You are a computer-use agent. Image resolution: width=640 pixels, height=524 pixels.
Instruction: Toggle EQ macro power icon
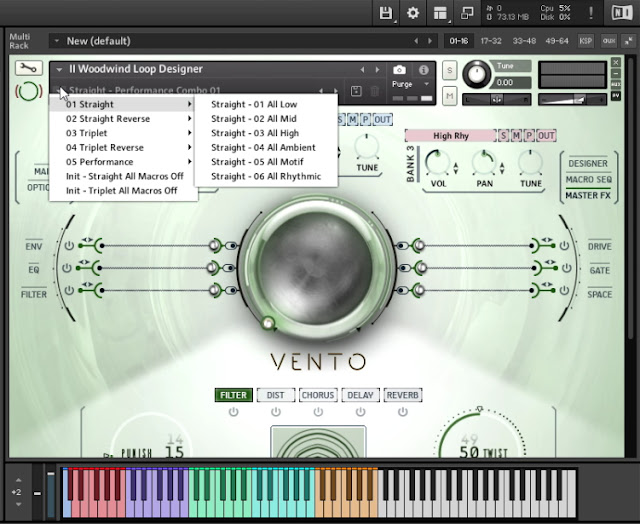click(67, 268)
